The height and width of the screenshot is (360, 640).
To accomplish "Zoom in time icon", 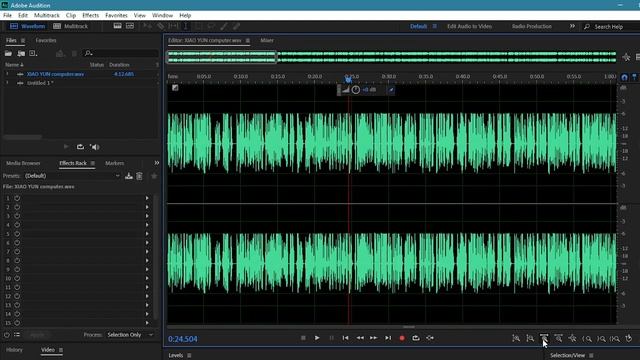I will click(x=544, y=338).
